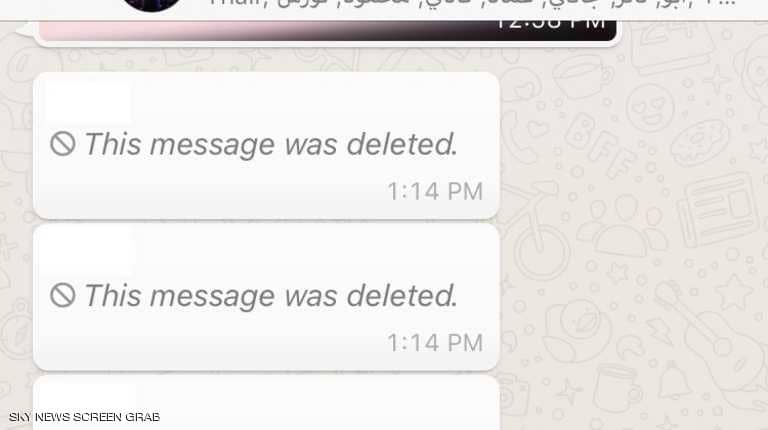This screenshot has width=768, height=430.
Task: Open the image message sent at 12:58 PM
Action: tap(327, 30)
